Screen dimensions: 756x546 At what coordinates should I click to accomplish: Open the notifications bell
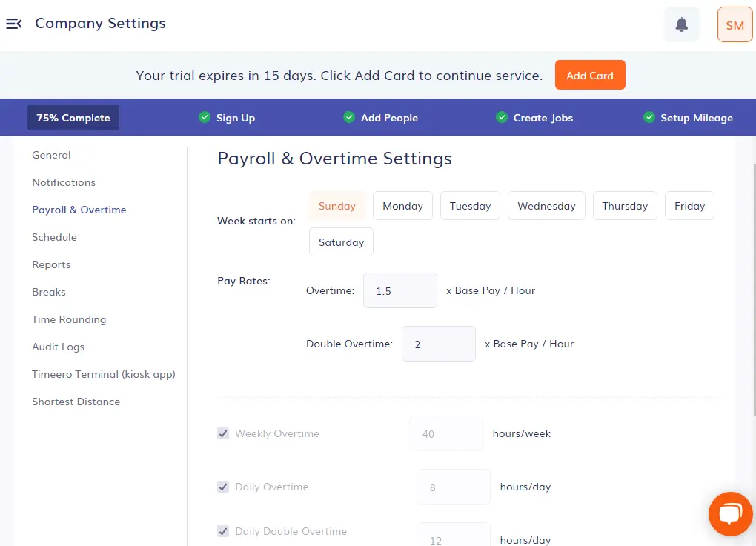[x=682, y=24]
